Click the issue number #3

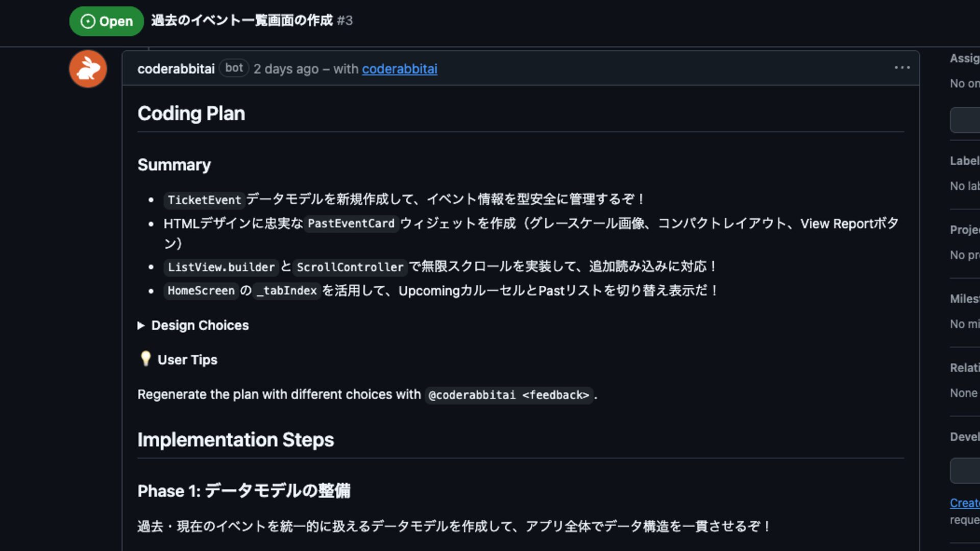pyautogui.click(x=345, y=20)
